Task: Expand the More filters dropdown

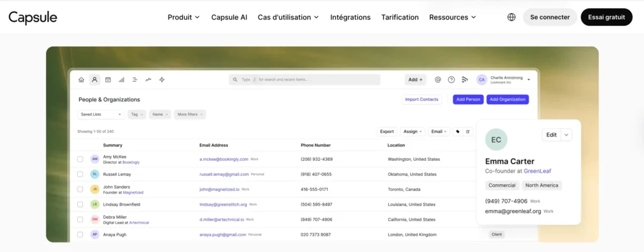Action: point(190,114)
